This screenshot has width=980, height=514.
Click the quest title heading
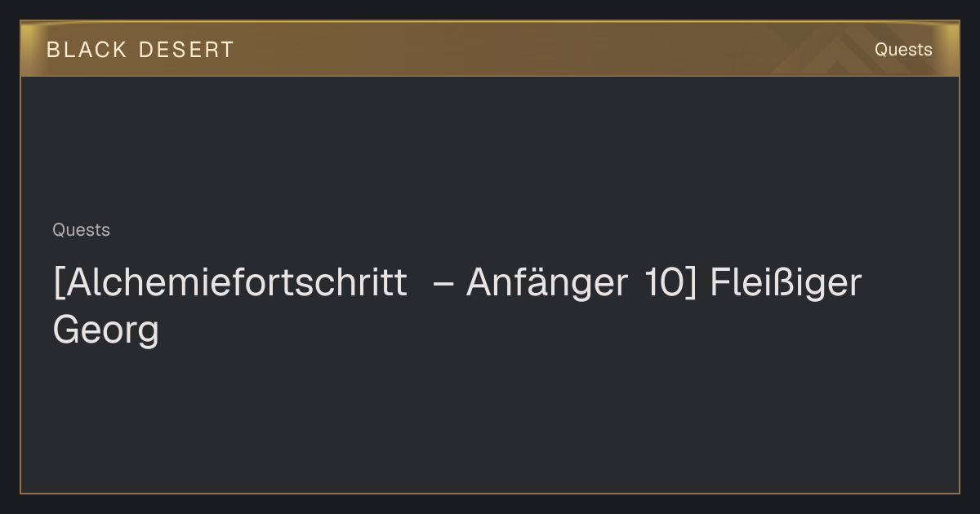coord(457,307)
